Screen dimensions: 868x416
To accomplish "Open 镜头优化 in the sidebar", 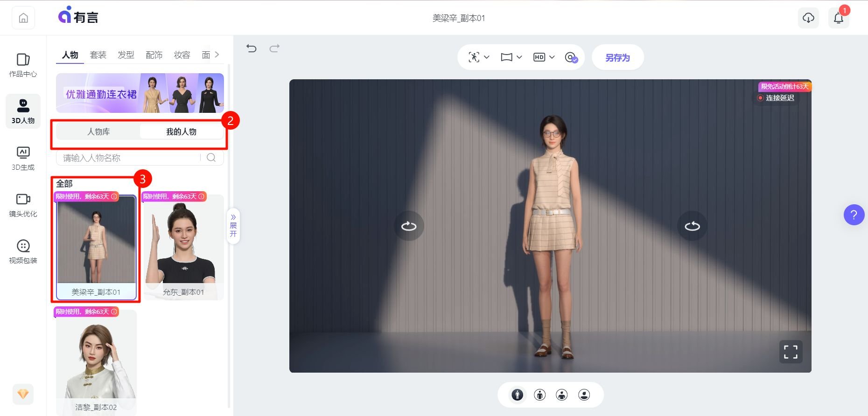I will click(x=23, y=205).
